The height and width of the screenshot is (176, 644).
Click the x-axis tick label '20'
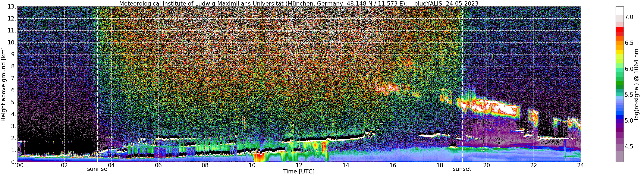coord(487,165)
